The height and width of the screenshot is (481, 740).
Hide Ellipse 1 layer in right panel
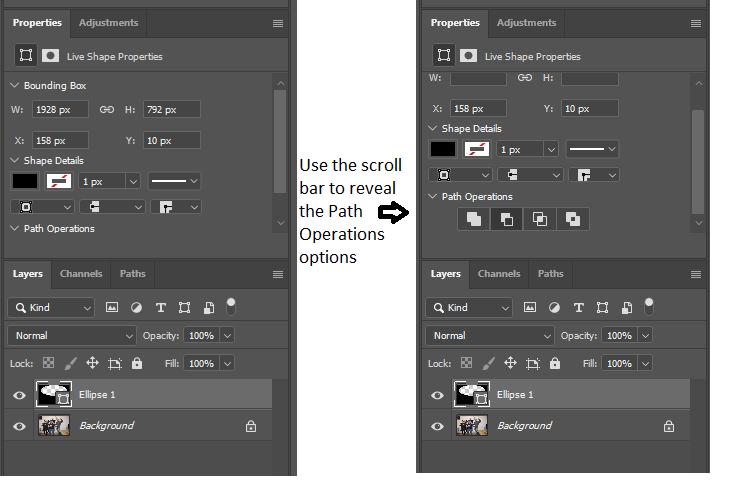click(437, 395)
